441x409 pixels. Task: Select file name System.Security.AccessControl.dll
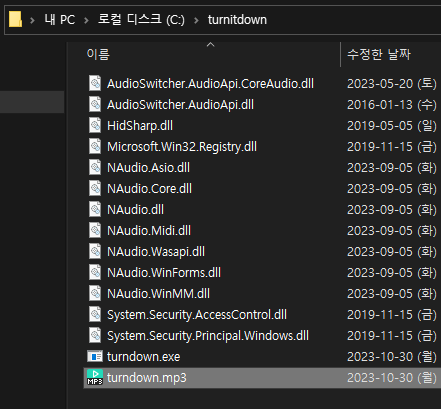pos(197,315)
